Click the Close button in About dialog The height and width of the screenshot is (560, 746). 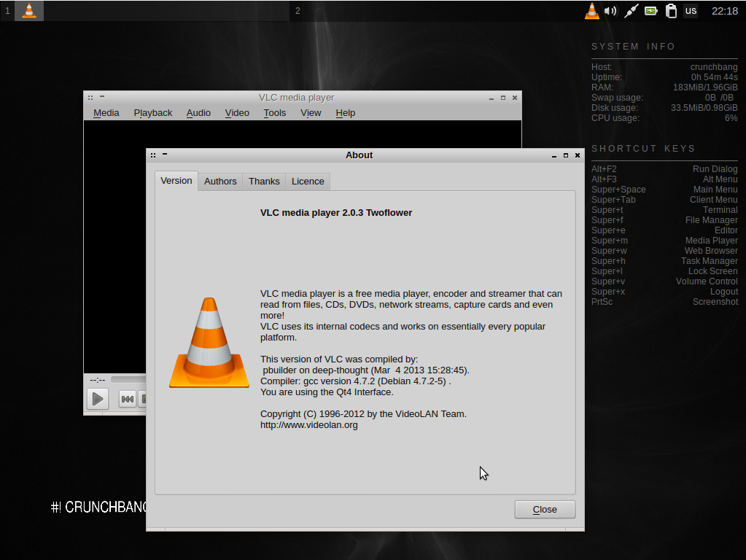tap(545, 510)
